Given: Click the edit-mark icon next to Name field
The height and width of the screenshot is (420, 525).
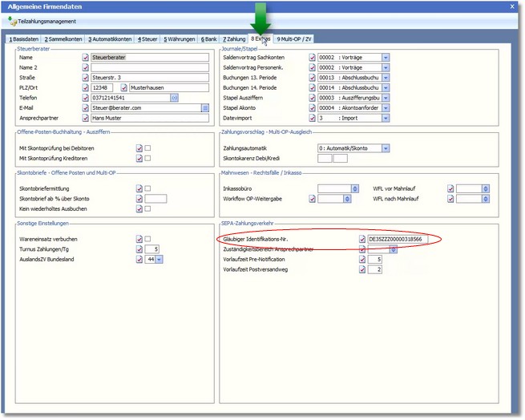Looking at the screenshot, I should coord(86,58).
